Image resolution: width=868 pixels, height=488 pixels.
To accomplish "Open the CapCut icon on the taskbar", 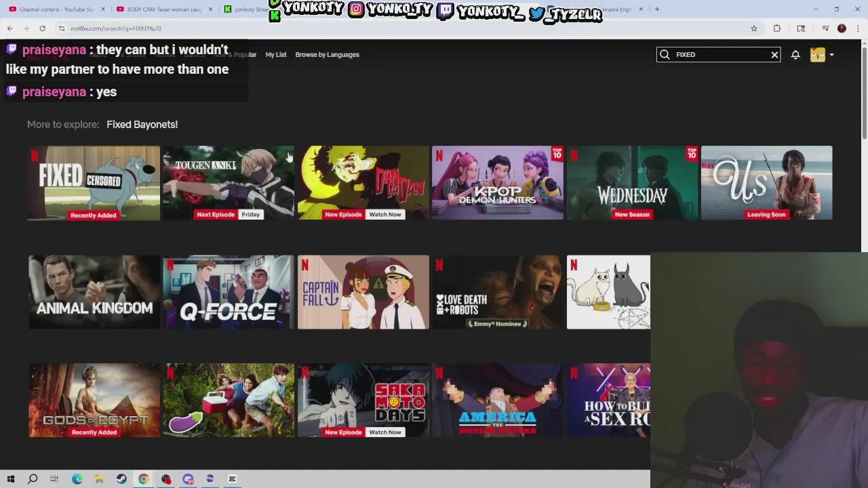I will click(232, 479).
